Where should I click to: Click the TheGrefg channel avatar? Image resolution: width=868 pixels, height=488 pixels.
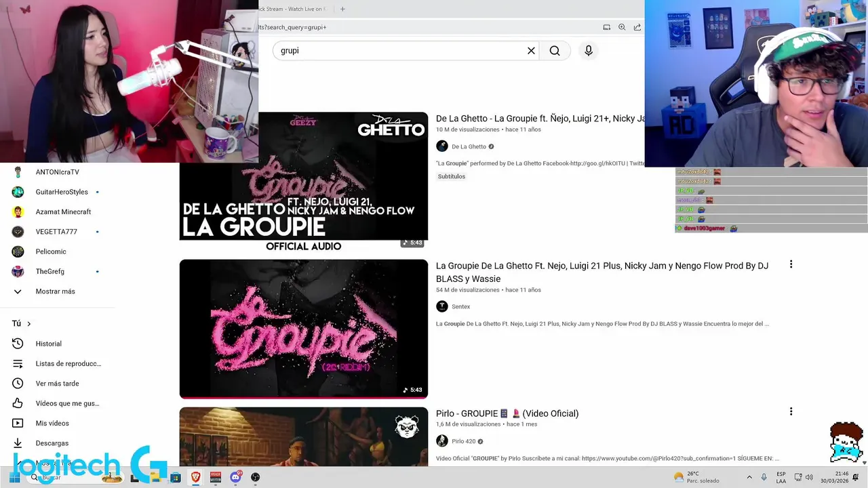pos(18,271)
